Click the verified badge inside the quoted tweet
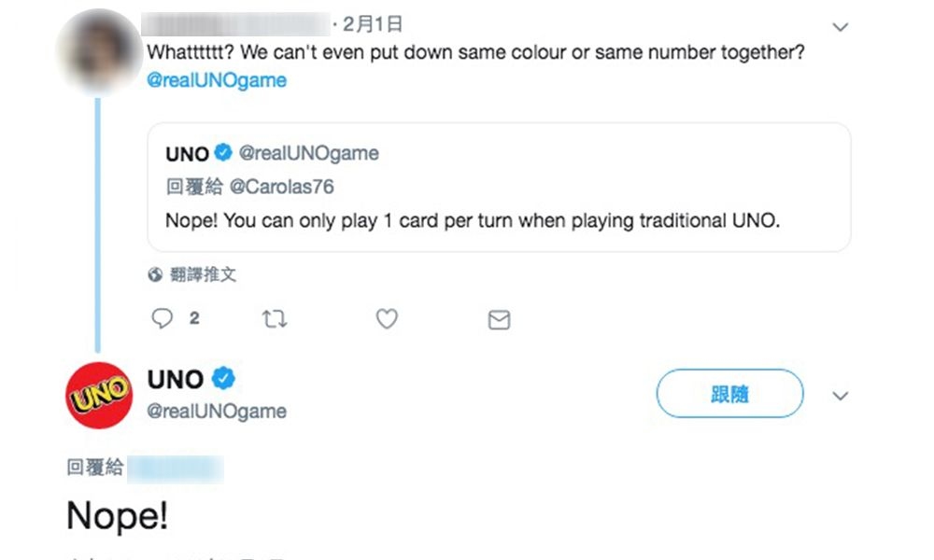934x560 pixels. click(220, 152)
